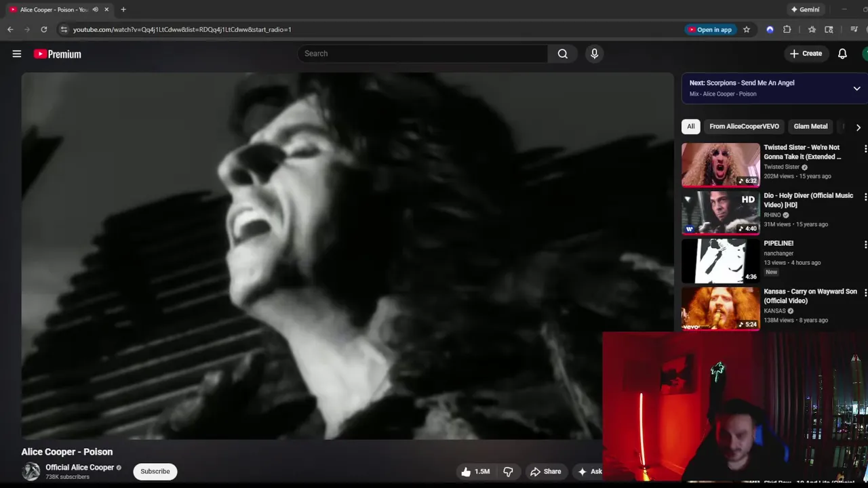Expand the Next: Scorpions mix panel
Viewport: 868px width, 488px height.
(856, 88)
